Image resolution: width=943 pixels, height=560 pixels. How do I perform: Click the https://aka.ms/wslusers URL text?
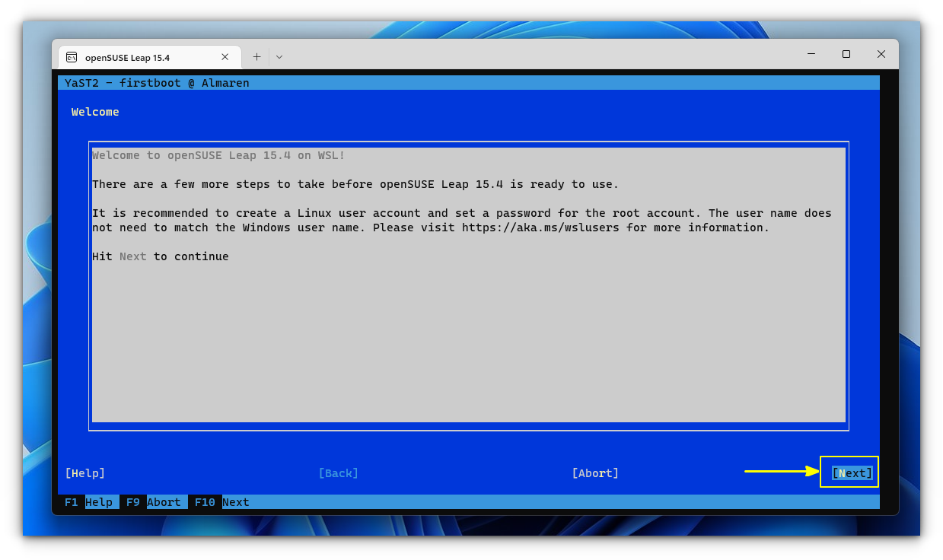pos(540,228)
